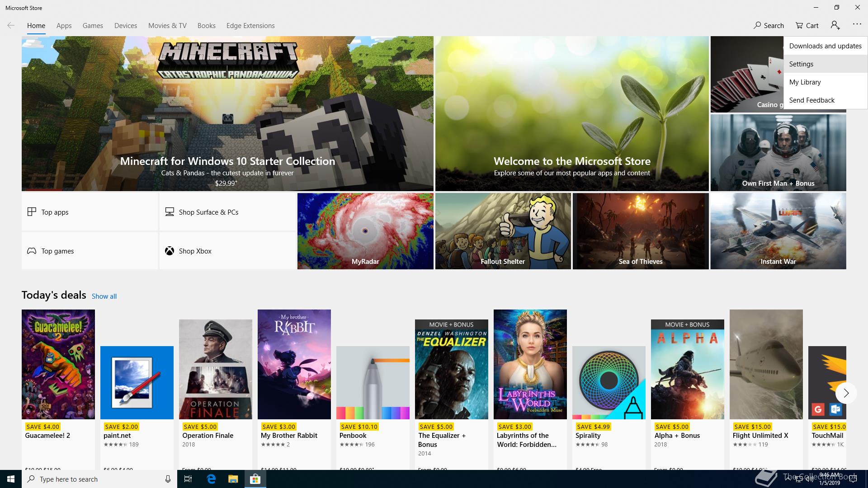Image resolution: width=868 pixels, height=488 pixels.
Task: Open the Search magnifier in Store
Action: tap(769, 25)
